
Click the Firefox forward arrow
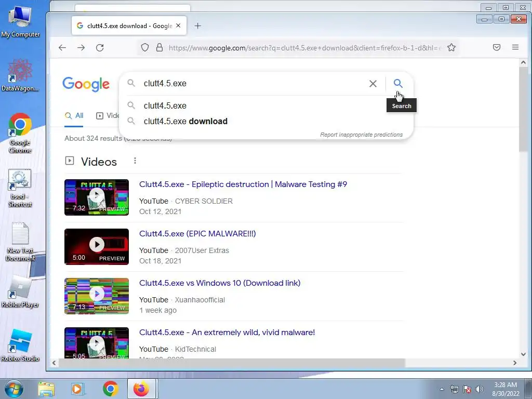(x=81, y=47)
